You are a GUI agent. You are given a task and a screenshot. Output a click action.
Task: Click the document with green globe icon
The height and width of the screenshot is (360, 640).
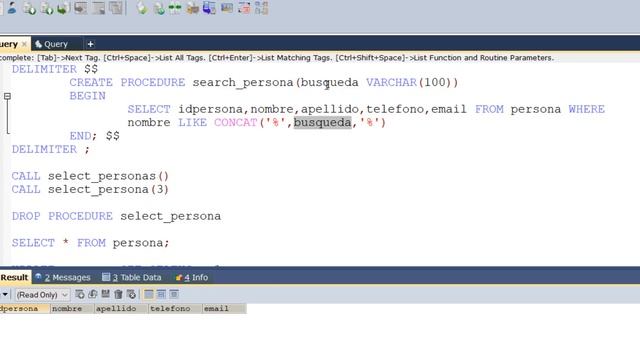tap(159, 8)
